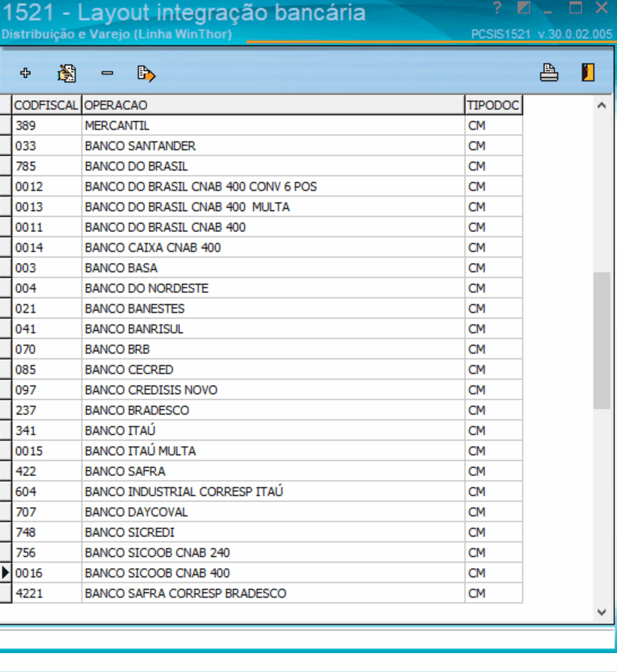Minimize the 1521 window
617x672 pixels.
[547, 11]
